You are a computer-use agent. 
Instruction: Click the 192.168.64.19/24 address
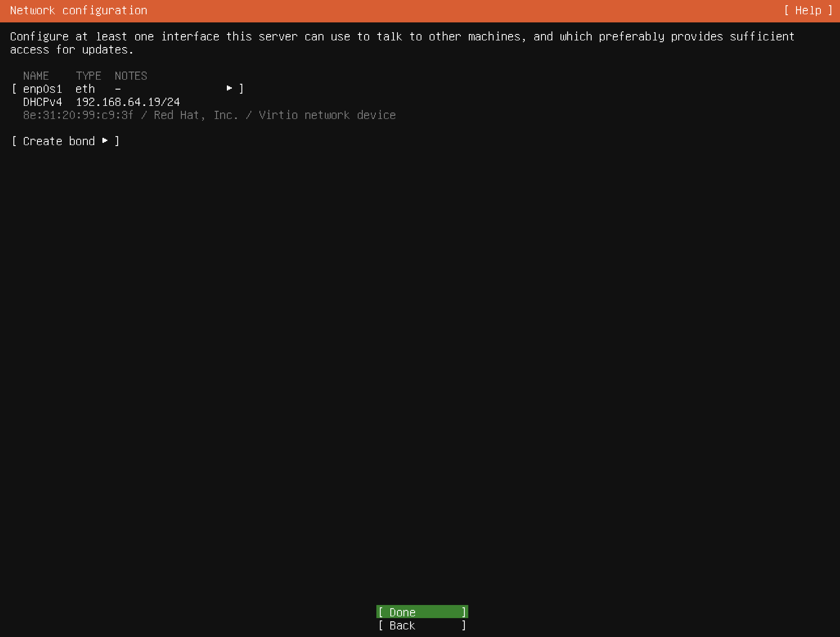pos(128,102)
